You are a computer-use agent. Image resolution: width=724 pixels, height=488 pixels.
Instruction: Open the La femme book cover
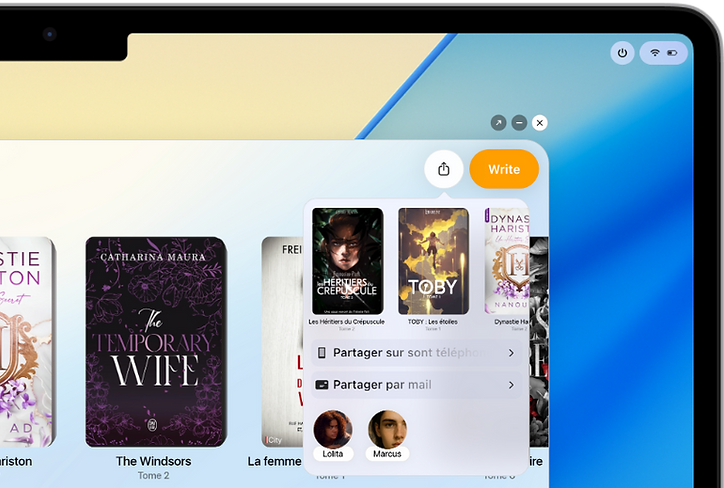(283, 342)
